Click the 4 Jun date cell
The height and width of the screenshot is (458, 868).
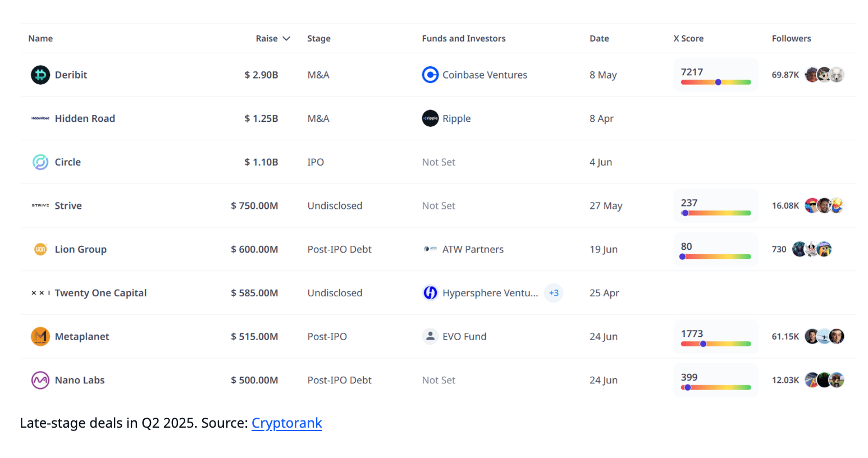coord(601,162)
